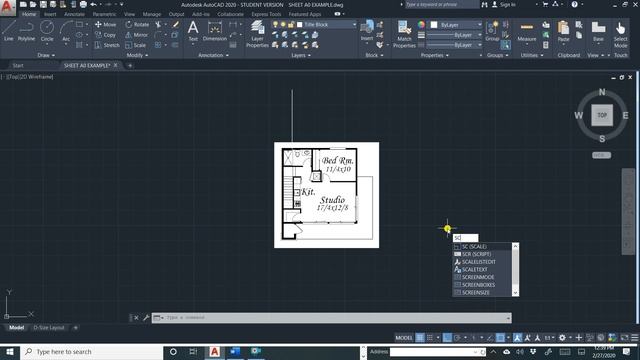Click the Base view icon
This screenshot has width=640, height=360.
[x=598, y=31]
